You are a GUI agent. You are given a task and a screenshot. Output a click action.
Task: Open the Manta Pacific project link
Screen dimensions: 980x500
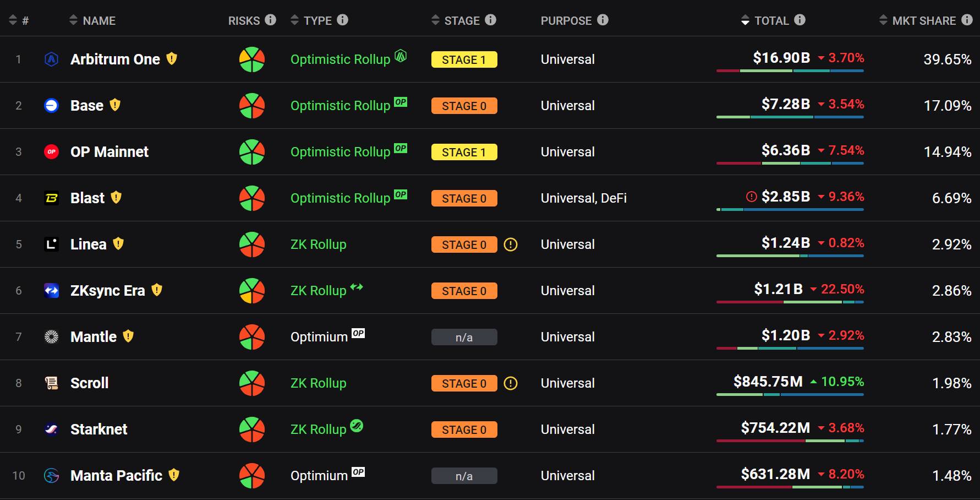[x=116, y=476]
